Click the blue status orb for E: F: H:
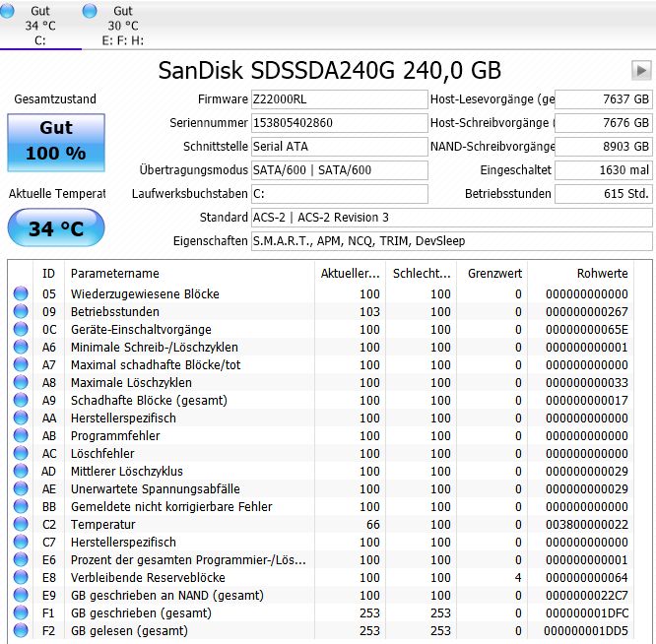Screen dimensions: 656x644 coord(90,11)
